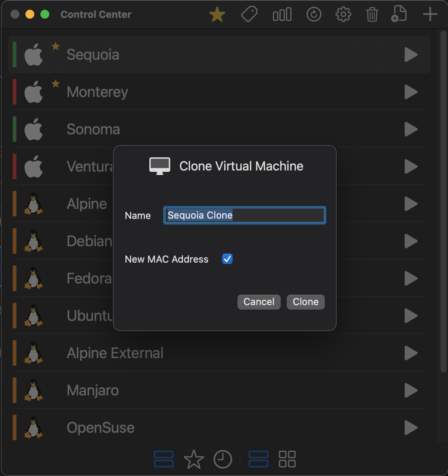Open settings gear in toolbar
448x476 pixels.
(343, 15)
